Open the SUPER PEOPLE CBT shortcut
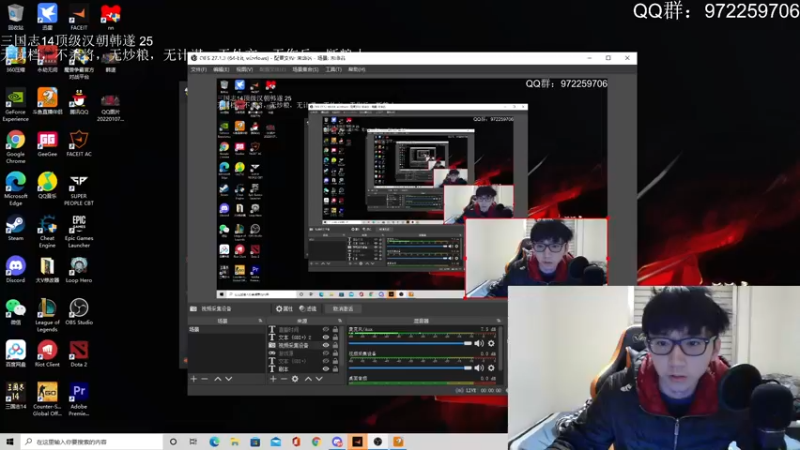The height and width of the screenshot is (450, 800). click(79, 189)
